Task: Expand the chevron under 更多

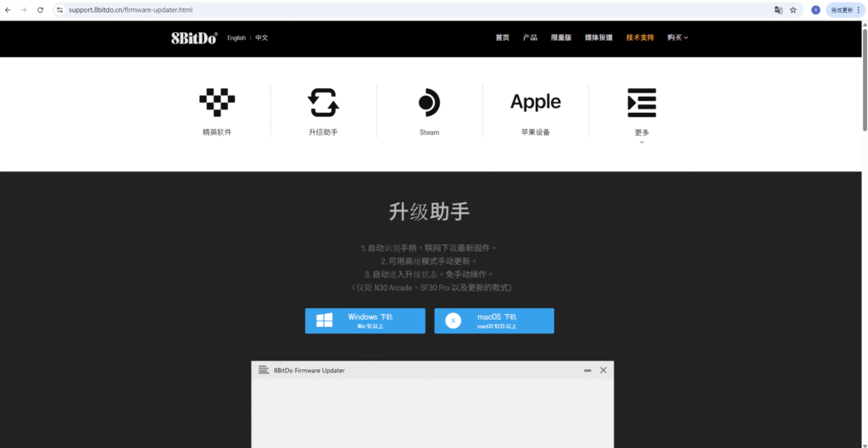Action: coord(641,143)
